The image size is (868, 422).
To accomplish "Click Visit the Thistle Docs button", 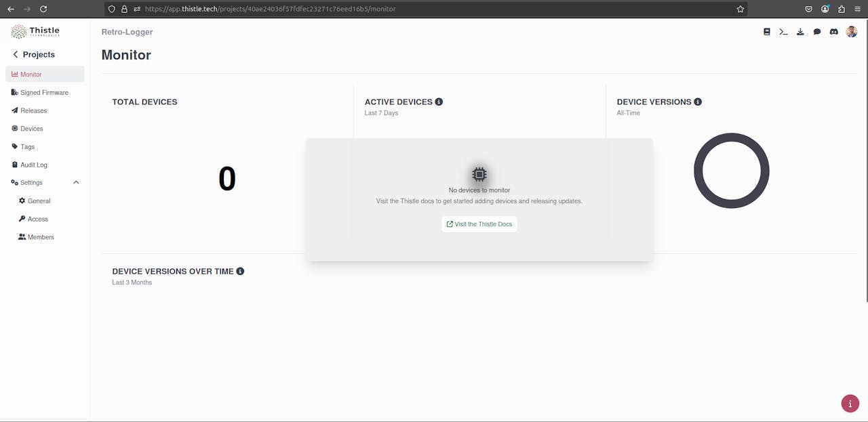I will [479, 224].
